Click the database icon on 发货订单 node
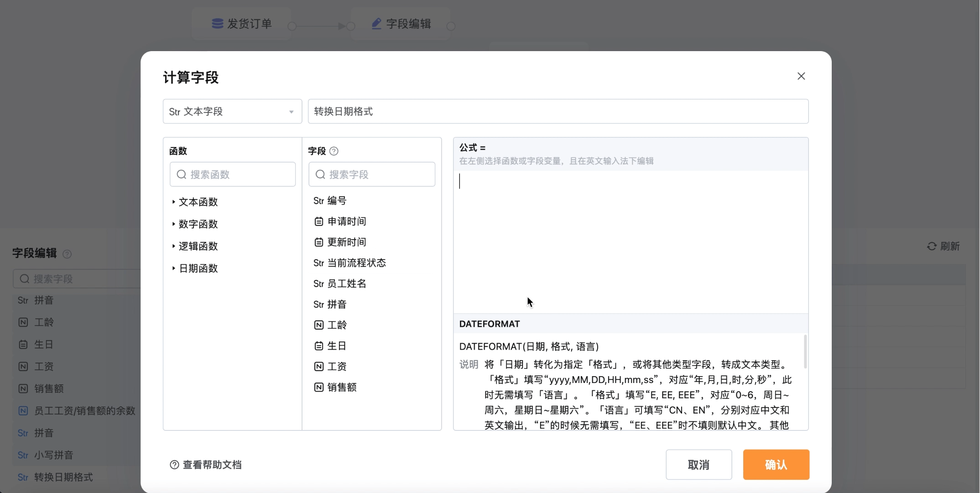Viewport: 980px width, 493px height. [x=218, y=24]
